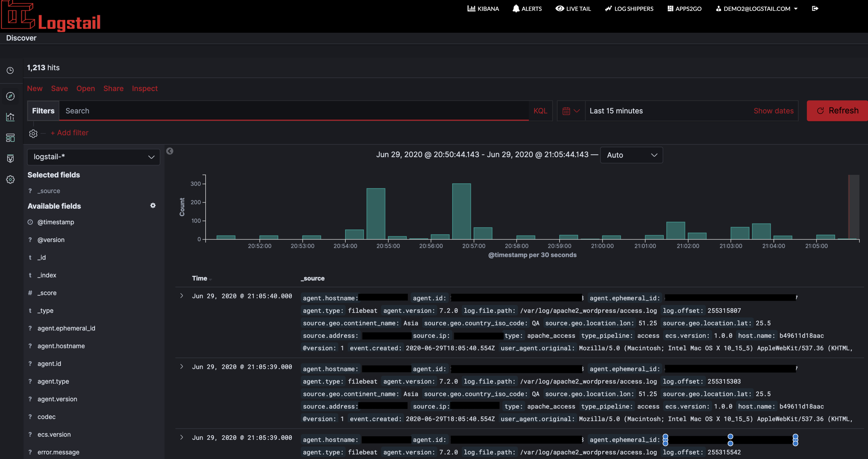Open the ALERTS menu item
This screenshot has width=868, height=459.
coord(527,8)
